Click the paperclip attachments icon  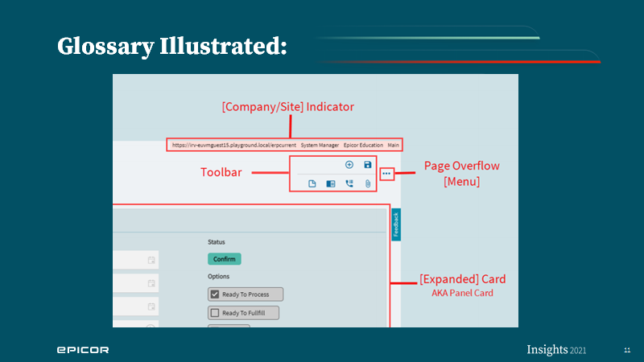point(368,183)
